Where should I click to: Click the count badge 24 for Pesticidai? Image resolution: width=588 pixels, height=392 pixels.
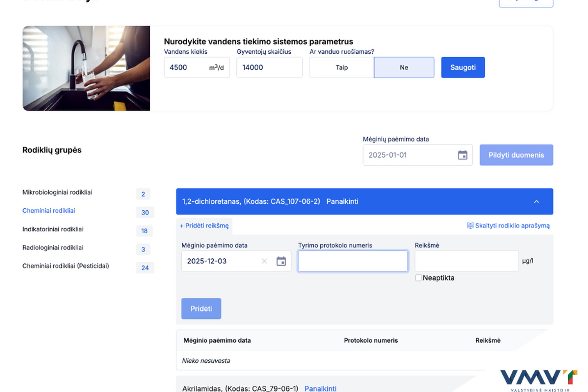point(145,268)
